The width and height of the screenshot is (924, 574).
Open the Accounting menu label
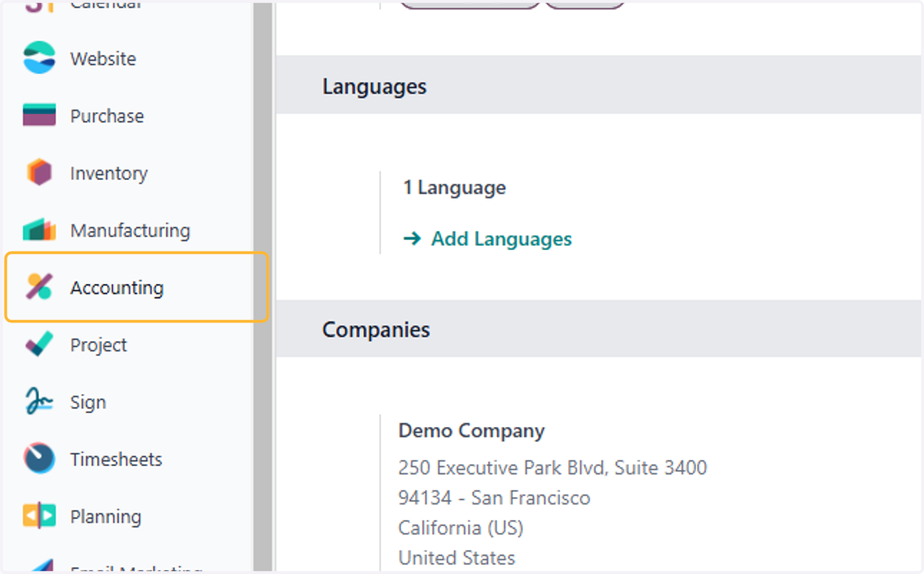(x=117, y=288)
